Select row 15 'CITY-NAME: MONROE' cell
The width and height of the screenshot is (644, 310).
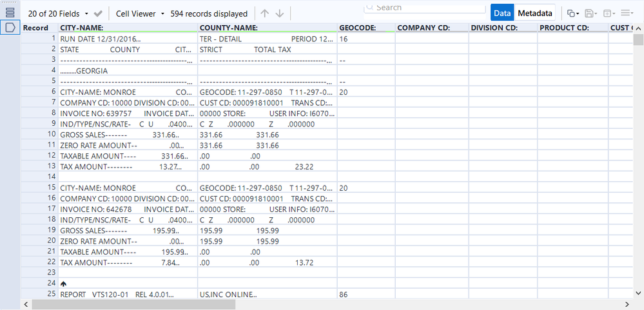tap(128, 188)
